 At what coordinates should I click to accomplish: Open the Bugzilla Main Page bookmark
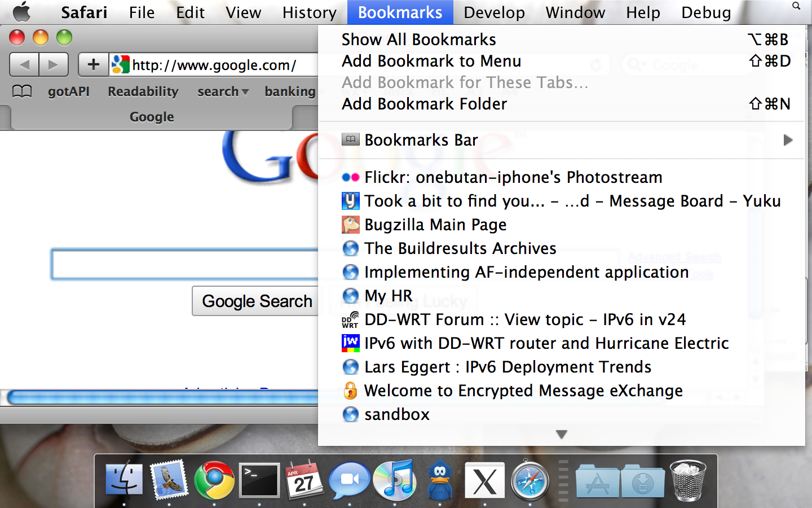[x=562, y=225]
